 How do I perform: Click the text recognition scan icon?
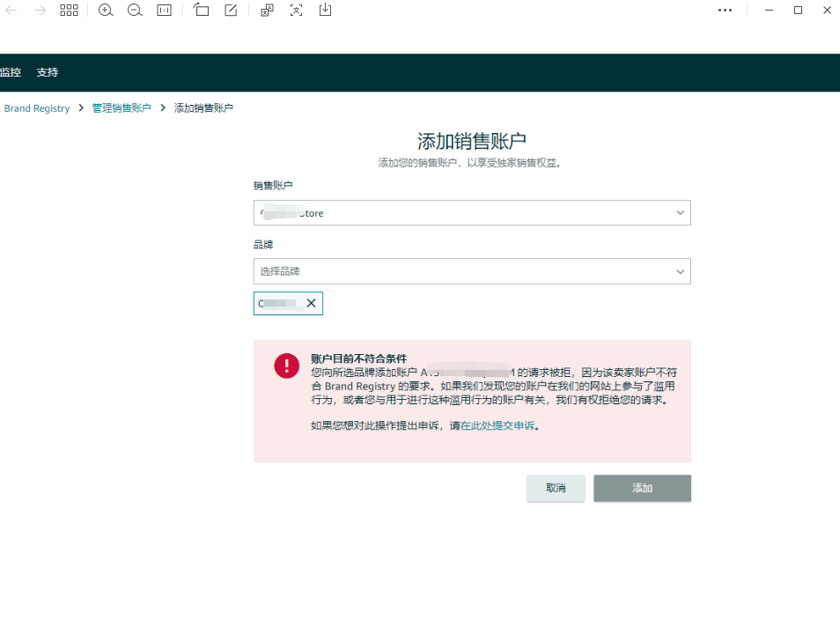tap(296, 11)
